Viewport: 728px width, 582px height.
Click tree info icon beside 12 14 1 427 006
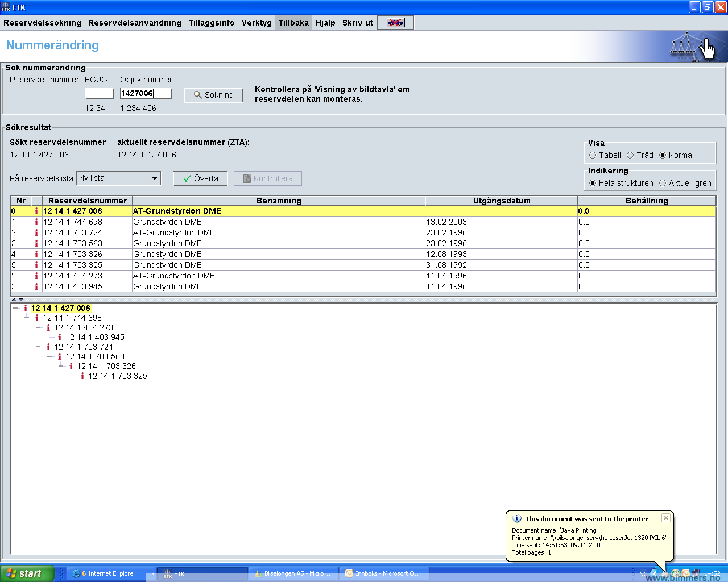[25, 308]
